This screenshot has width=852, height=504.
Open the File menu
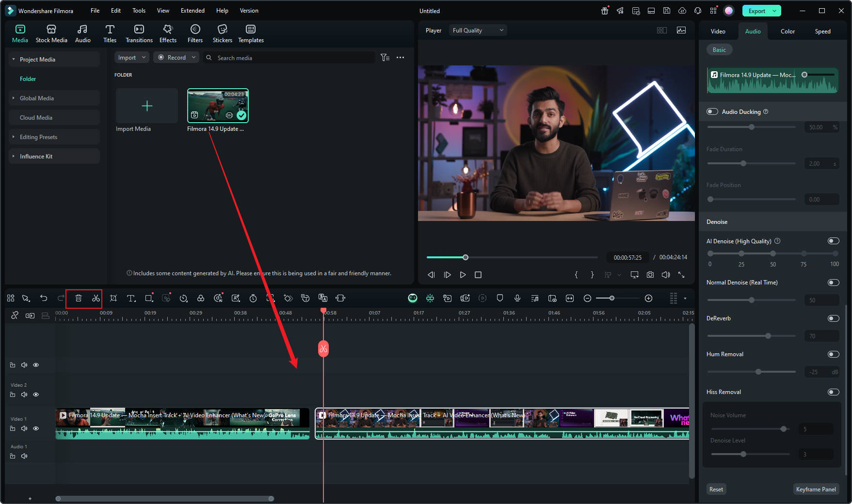point(95,11)
